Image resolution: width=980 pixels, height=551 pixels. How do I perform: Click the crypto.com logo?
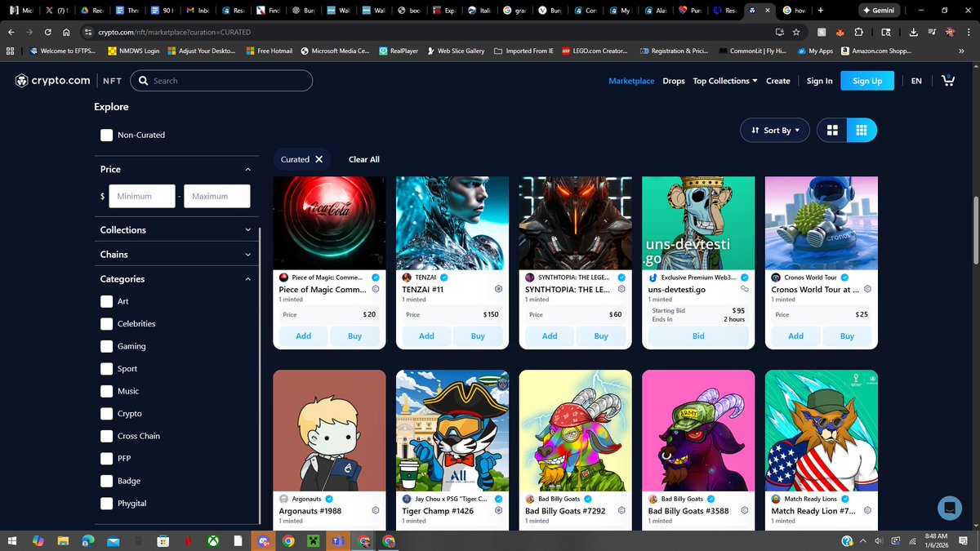pyautogui.click(x=52, y=81)
